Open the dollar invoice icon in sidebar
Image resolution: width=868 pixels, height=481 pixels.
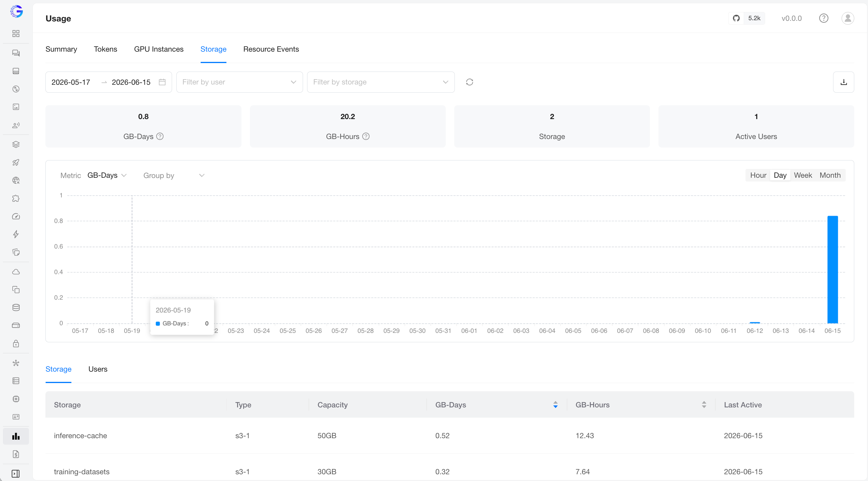16,454
